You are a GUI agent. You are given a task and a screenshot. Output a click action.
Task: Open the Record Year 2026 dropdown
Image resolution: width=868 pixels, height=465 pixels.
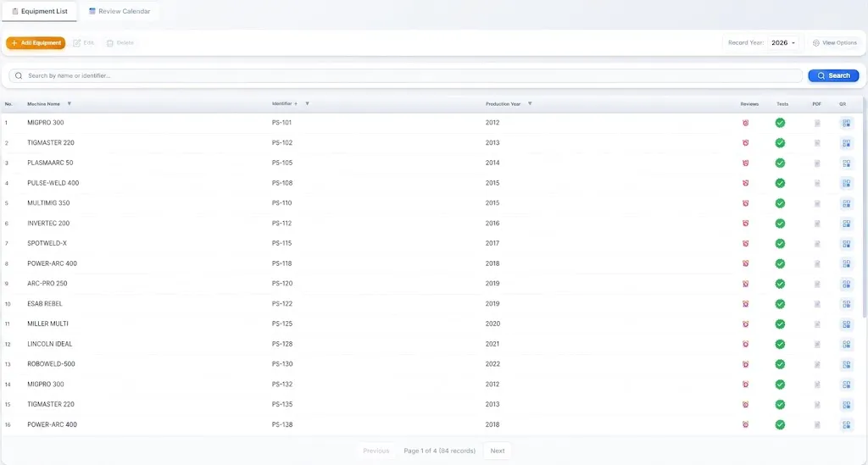coord(783,42)
